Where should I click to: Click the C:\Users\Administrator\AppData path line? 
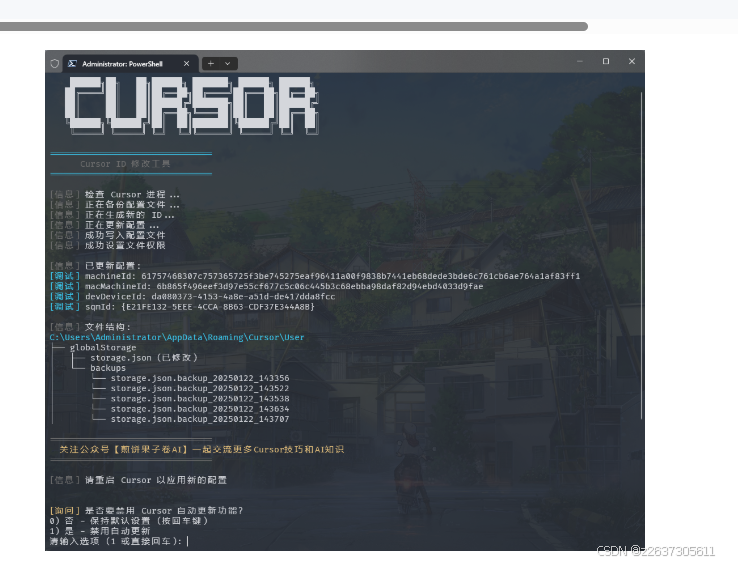click(177, 338)
